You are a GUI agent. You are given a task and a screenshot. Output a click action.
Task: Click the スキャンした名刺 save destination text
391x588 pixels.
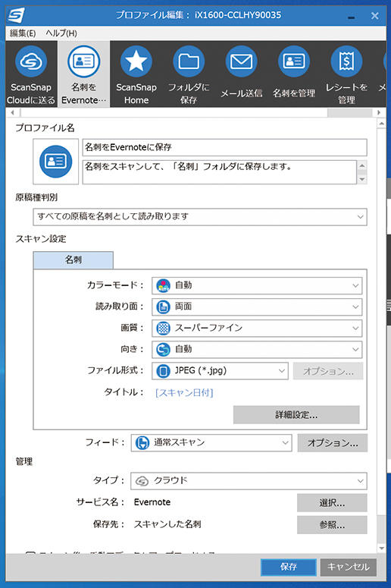[x=167, y=524]
